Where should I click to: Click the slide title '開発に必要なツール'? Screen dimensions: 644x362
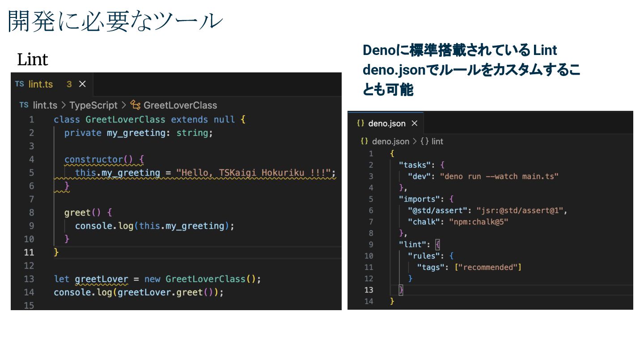[115, 21]
